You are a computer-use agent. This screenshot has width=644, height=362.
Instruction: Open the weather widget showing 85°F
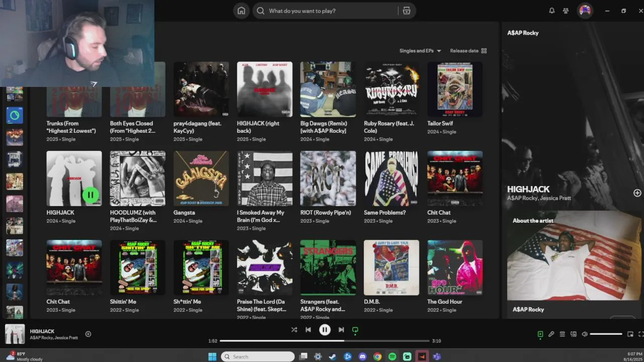24,356
